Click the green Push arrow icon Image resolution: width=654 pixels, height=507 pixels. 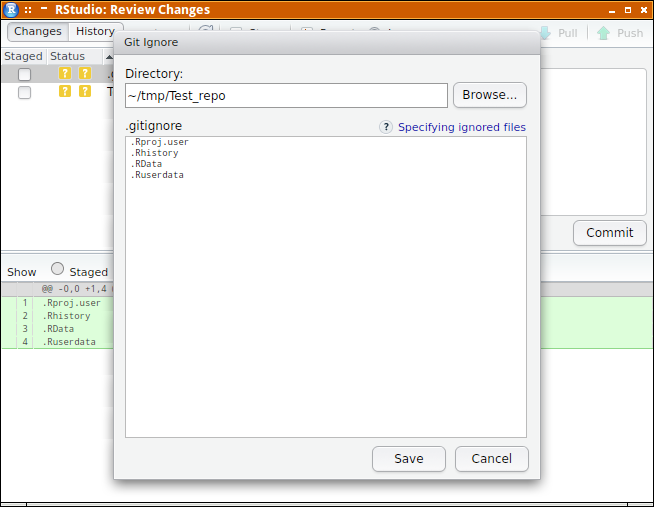[x=604, y=33]
